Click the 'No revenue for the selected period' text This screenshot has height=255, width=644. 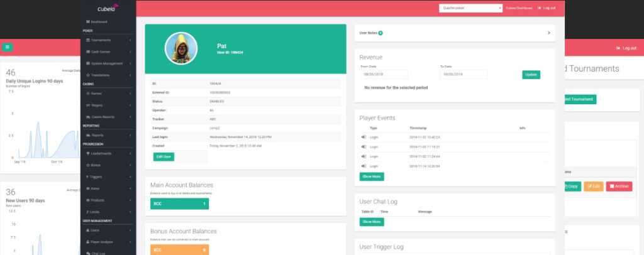[x=396, y=88]
